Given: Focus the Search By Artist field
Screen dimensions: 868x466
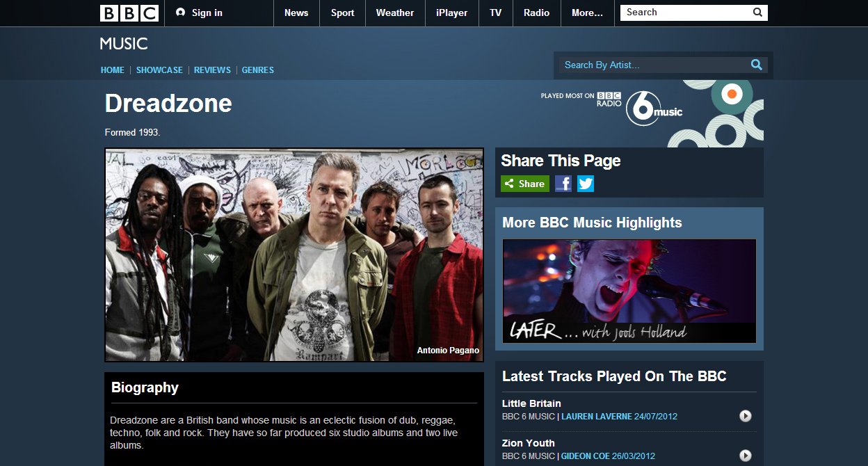Looking at the screenshot, I should pyautogui.click(x=654, y=65).
